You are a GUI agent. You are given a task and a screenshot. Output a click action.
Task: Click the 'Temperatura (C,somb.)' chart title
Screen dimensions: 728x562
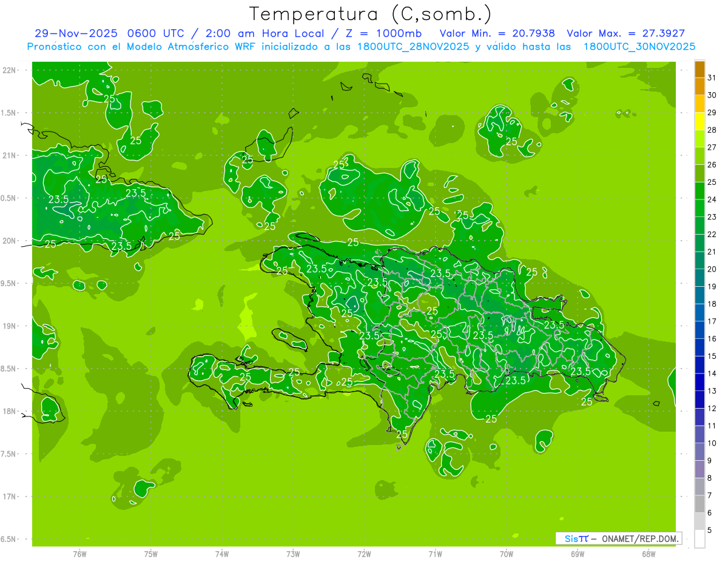[370, 14]
